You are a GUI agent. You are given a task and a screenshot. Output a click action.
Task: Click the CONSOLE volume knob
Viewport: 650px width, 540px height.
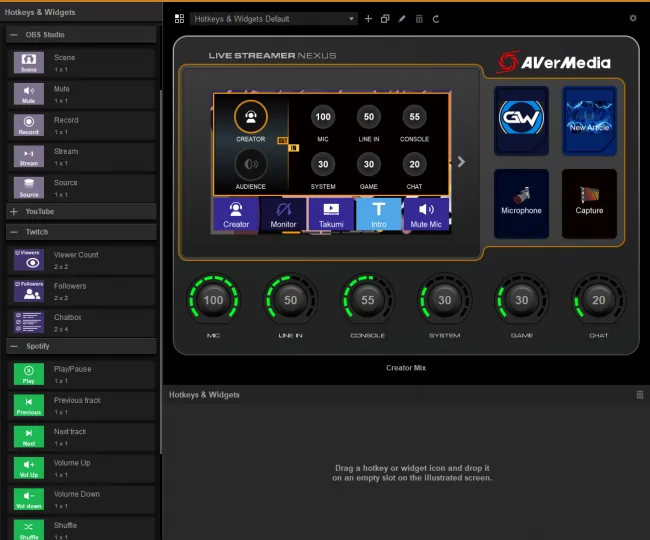[x=368, y=300]
